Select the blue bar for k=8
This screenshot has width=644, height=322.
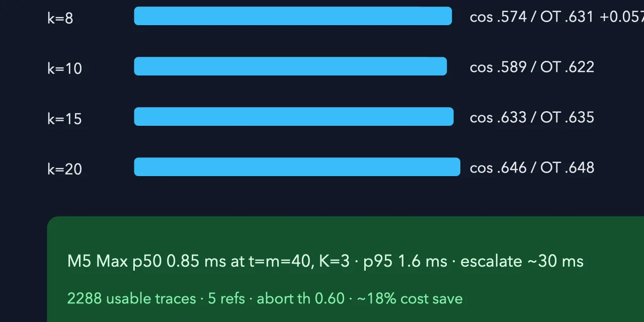click(x=293, y=16)
